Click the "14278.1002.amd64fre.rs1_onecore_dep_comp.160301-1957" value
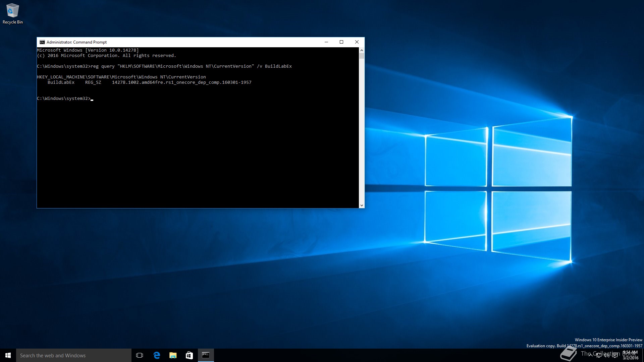This screenshot has height=362, width=644. (182, 82)
